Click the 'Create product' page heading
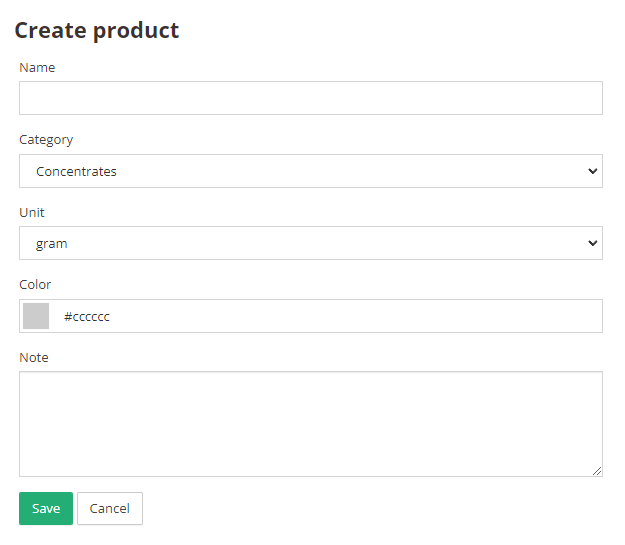Image resolution: width=625 pixels, height=545 pixels. pos(97,31)
